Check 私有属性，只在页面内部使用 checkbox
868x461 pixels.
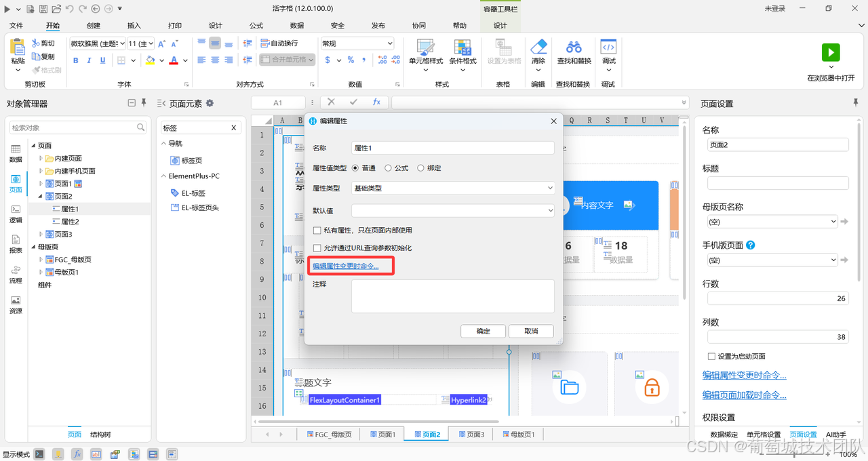pos(317,230)
